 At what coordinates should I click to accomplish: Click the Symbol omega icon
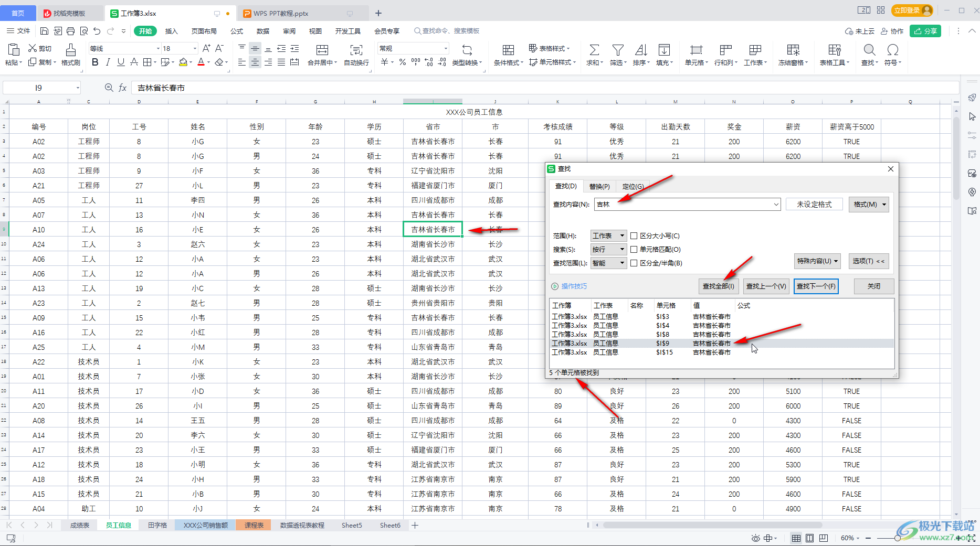892,50
